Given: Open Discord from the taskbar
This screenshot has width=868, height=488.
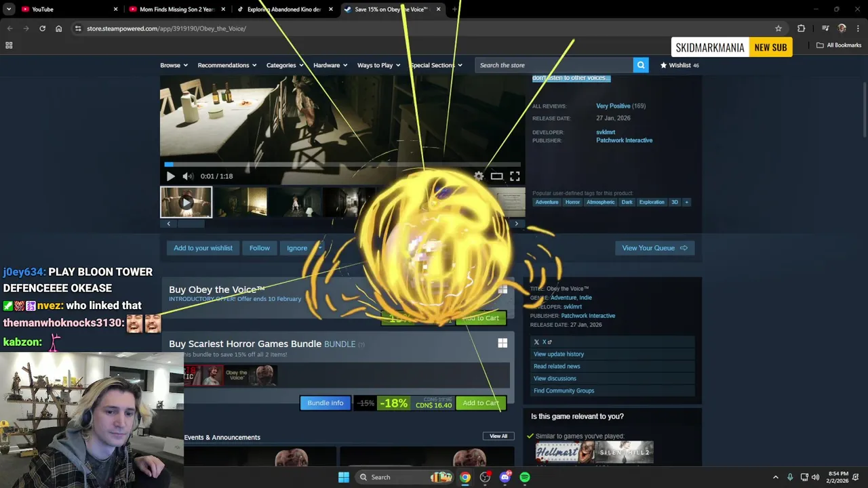Looking at the screenshot, I should click(505, 477).
